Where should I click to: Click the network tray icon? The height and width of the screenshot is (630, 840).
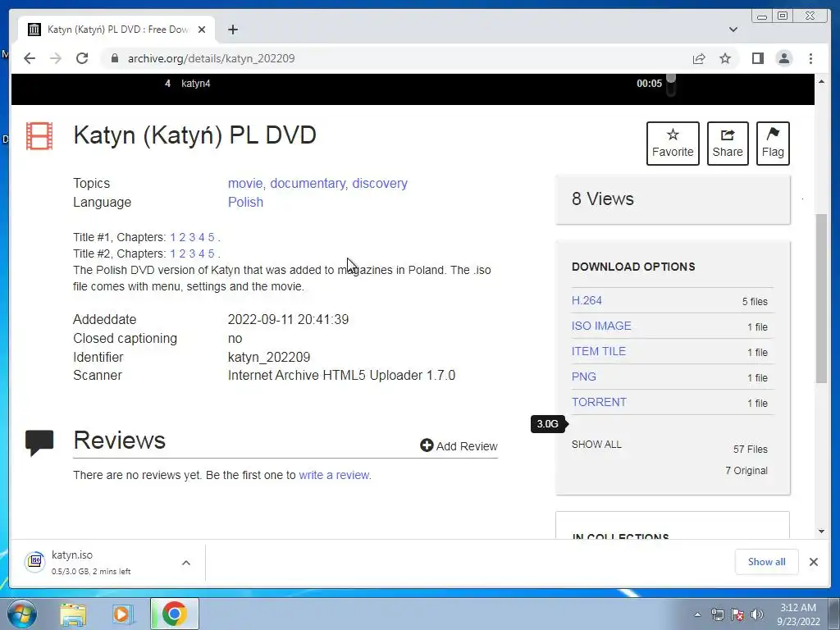(717, 614)
